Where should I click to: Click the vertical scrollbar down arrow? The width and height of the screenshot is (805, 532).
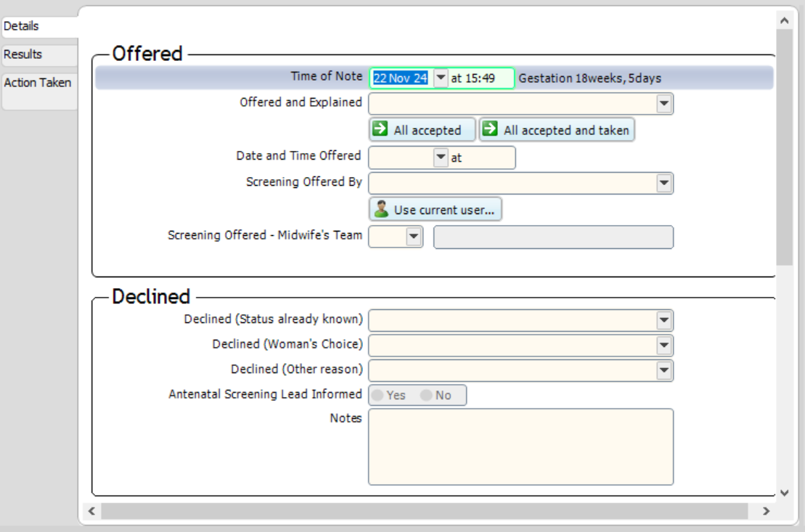pyautogui.click(x=784, y=493)
